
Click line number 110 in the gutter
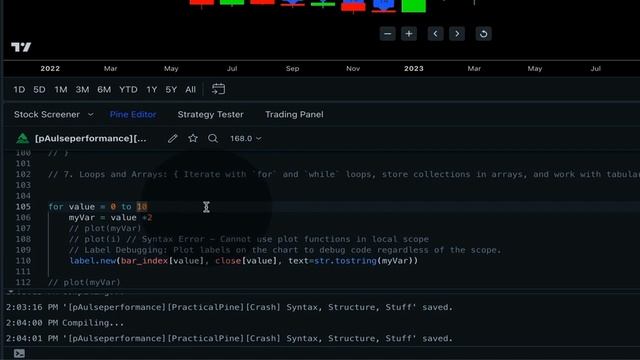pyautogui.click(x=23, y=261)
